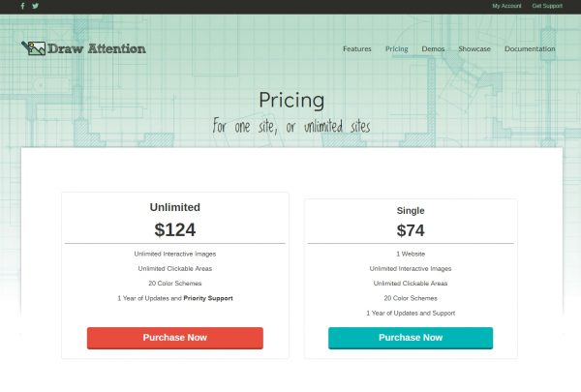Click the Pricing page heading
The width and height of the screenshot is (581, 392).
(x=291, y=101)
